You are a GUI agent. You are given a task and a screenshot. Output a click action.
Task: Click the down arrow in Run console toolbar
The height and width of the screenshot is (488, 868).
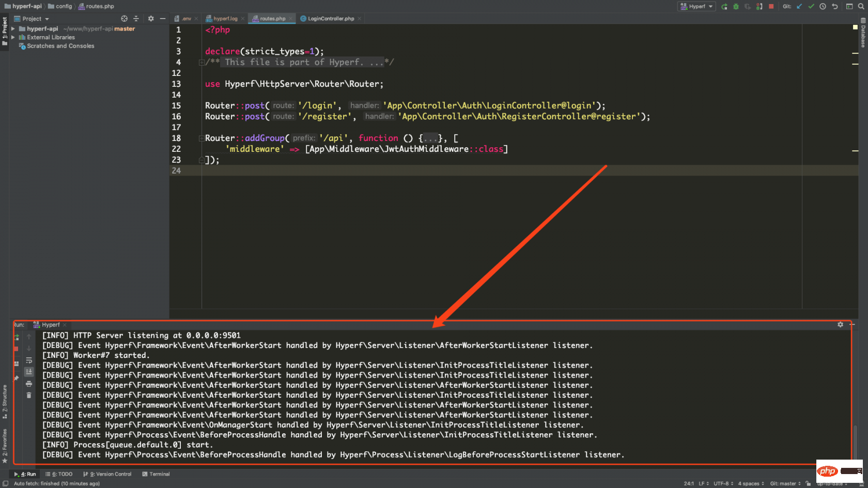pos(29,348)
